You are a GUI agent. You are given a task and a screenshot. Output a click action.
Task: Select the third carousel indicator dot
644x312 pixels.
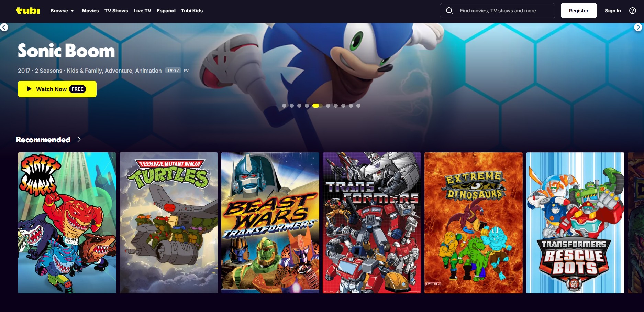[299, 106]
